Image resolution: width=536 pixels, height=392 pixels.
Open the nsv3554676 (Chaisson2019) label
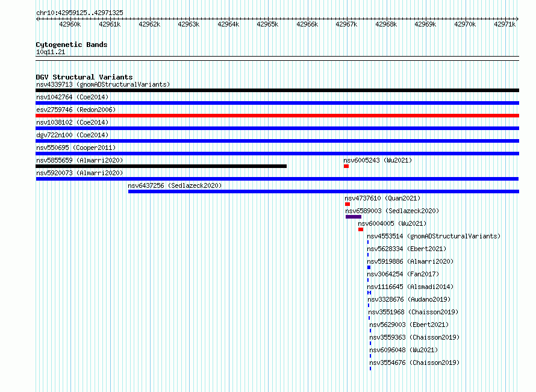pyautogui.click(x=415, y=362)
